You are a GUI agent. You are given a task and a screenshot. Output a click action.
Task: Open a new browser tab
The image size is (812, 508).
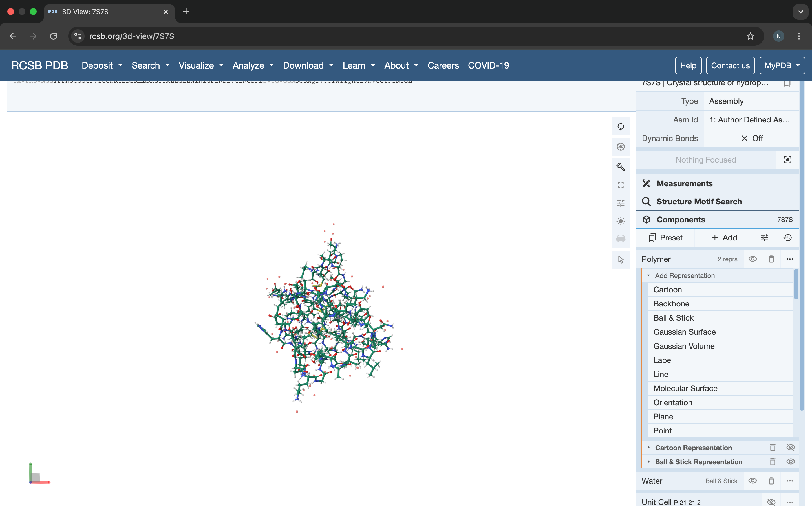pyautogui.click(x=186, y=11)
